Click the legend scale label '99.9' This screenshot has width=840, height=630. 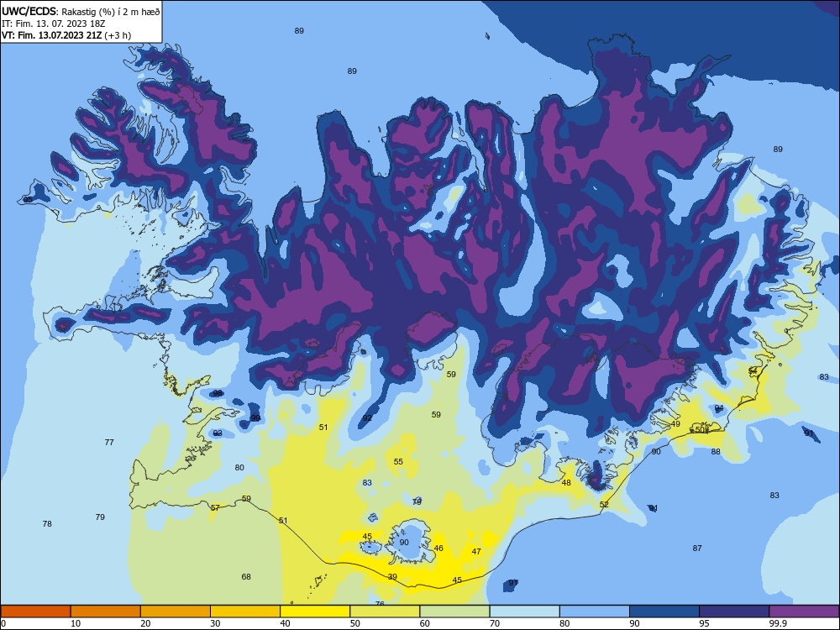pos(777,623)
